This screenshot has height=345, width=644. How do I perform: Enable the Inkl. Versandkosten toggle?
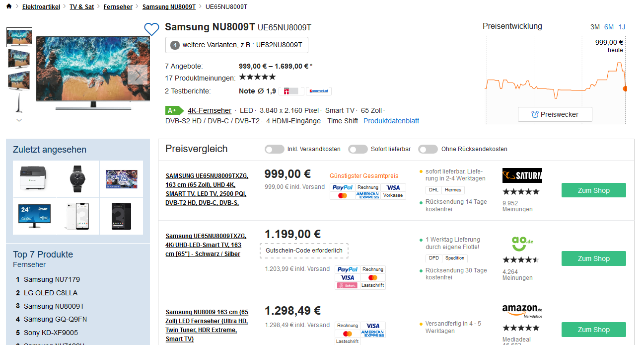pyautogui.click(x=275, y=149)
